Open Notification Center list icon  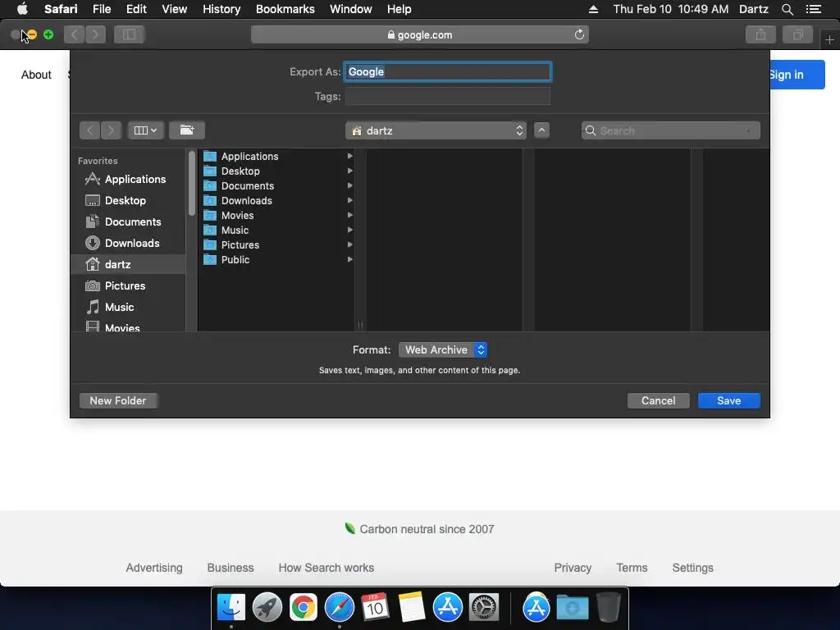pos(813,9)
